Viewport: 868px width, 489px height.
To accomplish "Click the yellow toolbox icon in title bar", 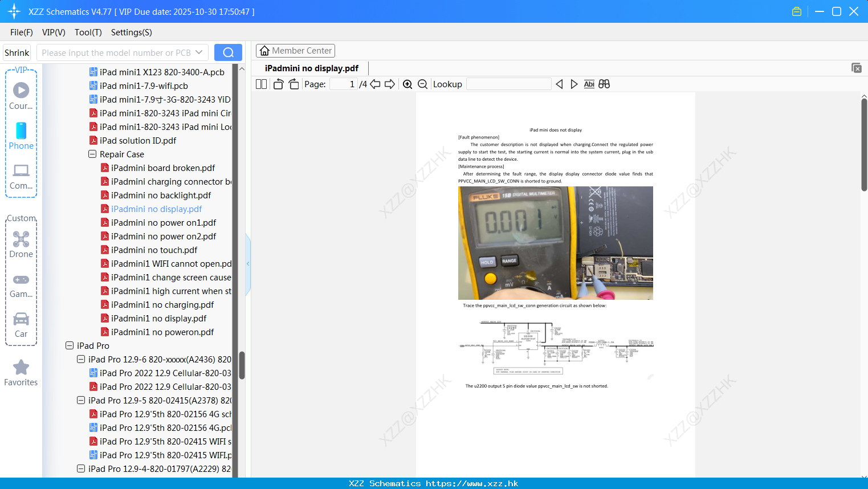I will pyautogui.click(x=797, y=11).
